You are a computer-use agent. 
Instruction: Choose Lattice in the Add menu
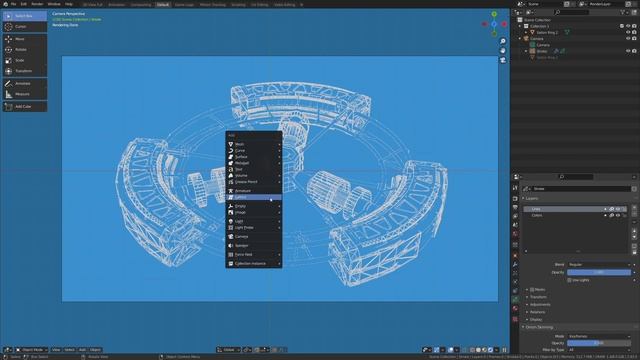click(x=254, y=197)
